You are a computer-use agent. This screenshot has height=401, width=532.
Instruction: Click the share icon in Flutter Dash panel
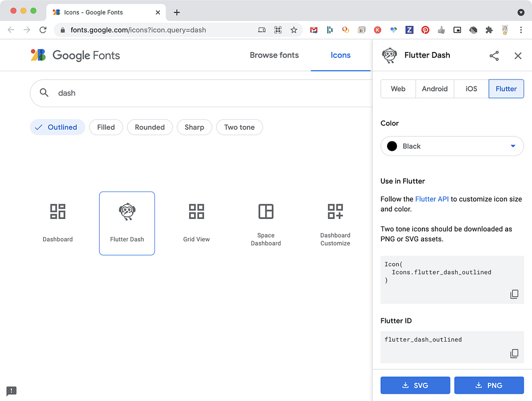pos(494,56)
